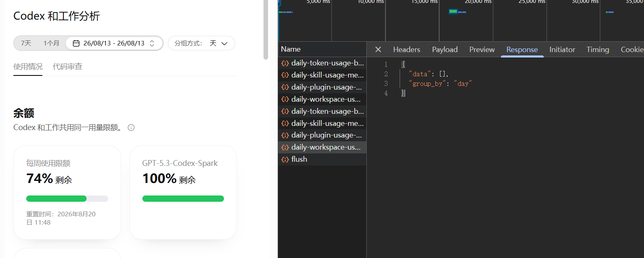The image size is (644, 258).
Task: Open the Cookies tab in DevTools
Action: click(x=632, y=50)
